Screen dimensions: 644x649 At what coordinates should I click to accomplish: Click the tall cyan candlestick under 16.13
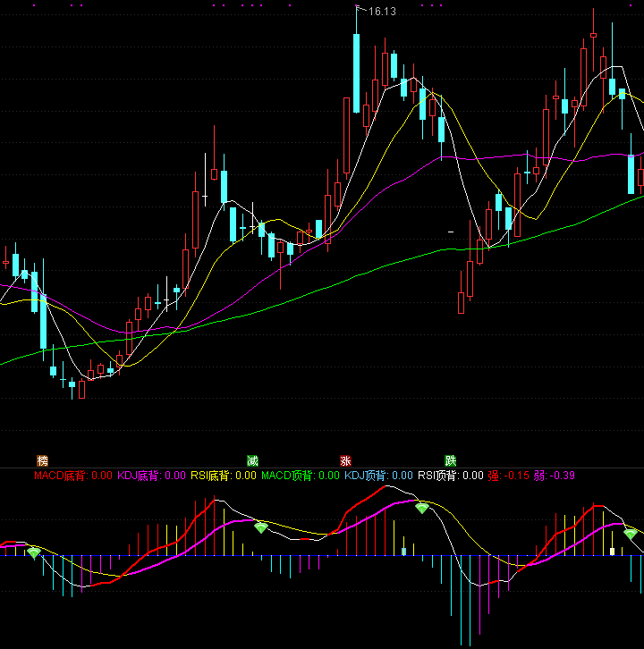tap(356, 73)
